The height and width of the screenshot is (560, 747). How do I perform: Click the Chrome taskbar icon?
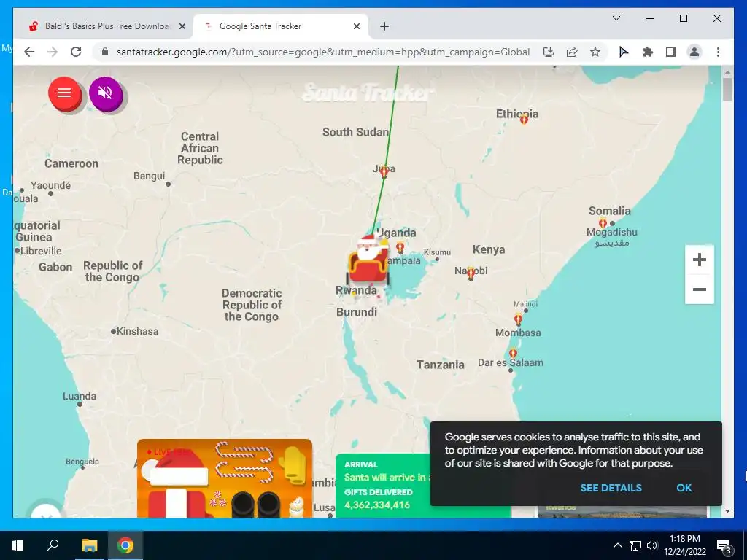[125, 545]
